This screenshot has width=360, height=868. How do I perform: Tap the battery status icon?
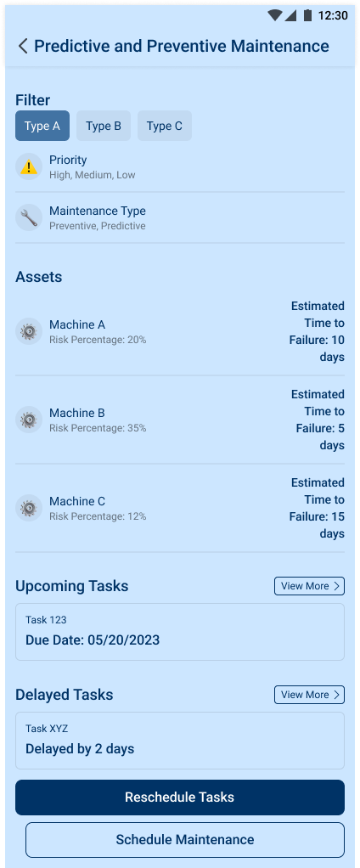point(307,15)
